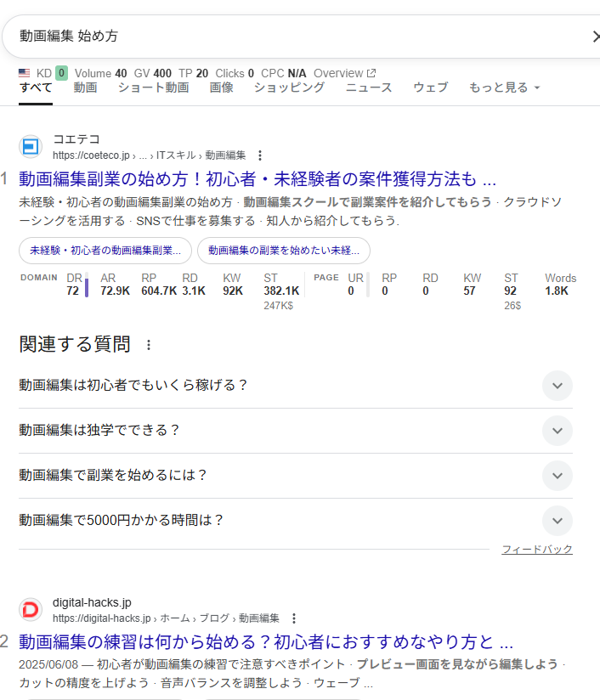Expand question 動画編集は初心者でもいくら稼げる？
This screenshot has height=700, width=600.
coord(557,386)
